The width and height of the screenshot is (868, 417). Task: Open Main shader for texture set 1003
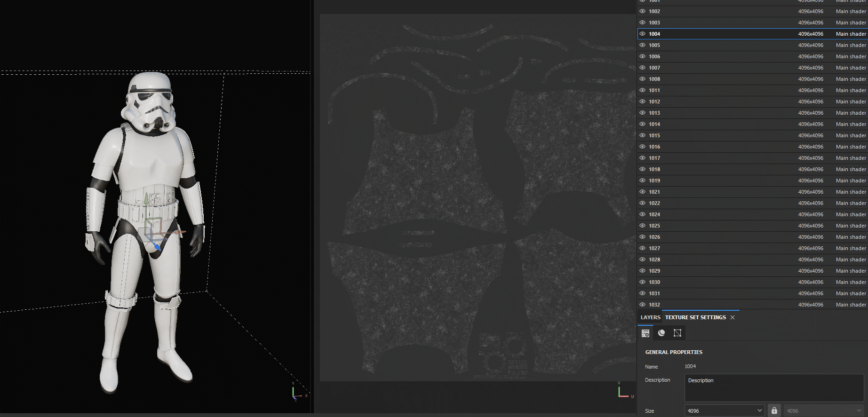851,23
